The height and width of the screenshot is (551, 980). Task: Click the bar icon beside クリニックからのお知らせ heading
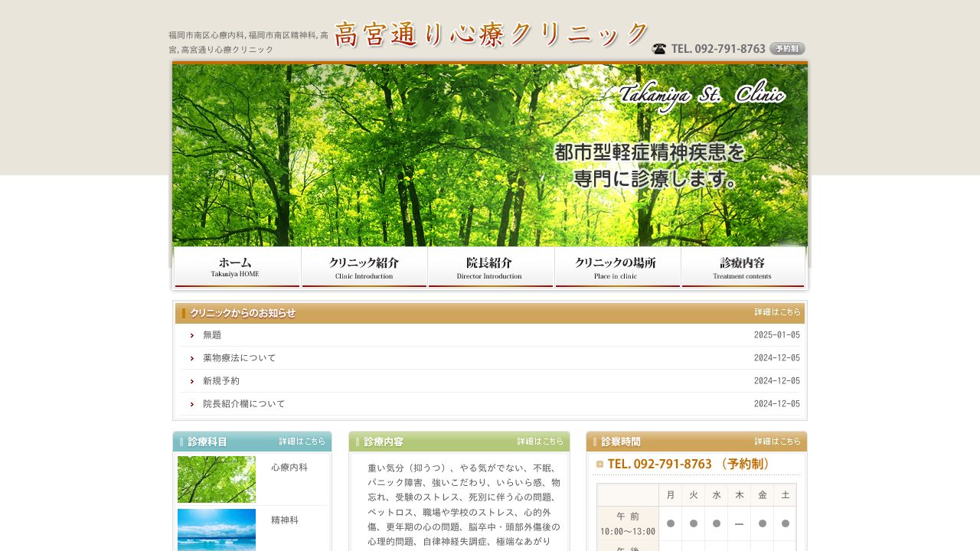coord(183,313)
